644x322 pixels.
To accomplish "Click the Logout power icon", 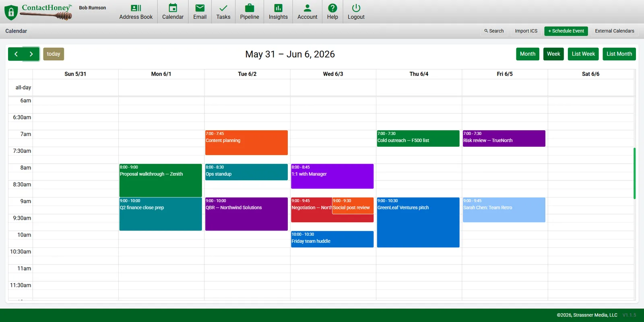I will [x=356, y=8].
